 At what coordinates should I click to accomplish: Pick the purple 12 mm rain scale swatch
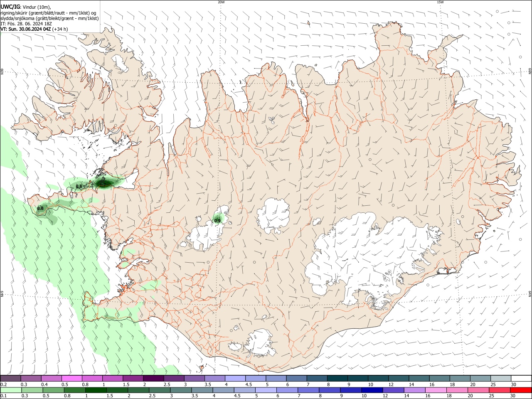point(394,390)
